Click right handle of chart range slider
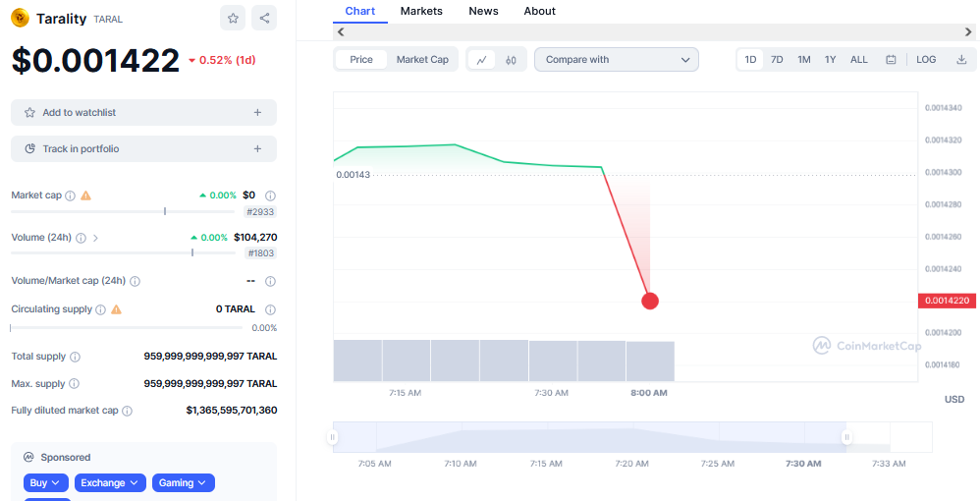980x501 pixels. tap(846, 437)
